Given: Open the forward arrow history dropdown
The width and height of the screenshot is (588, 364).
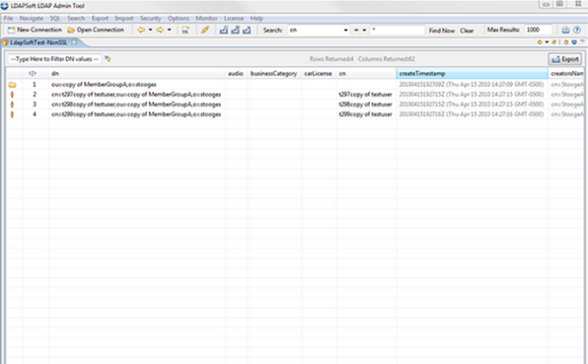Looking at the screenshot, I should (169, 30).
